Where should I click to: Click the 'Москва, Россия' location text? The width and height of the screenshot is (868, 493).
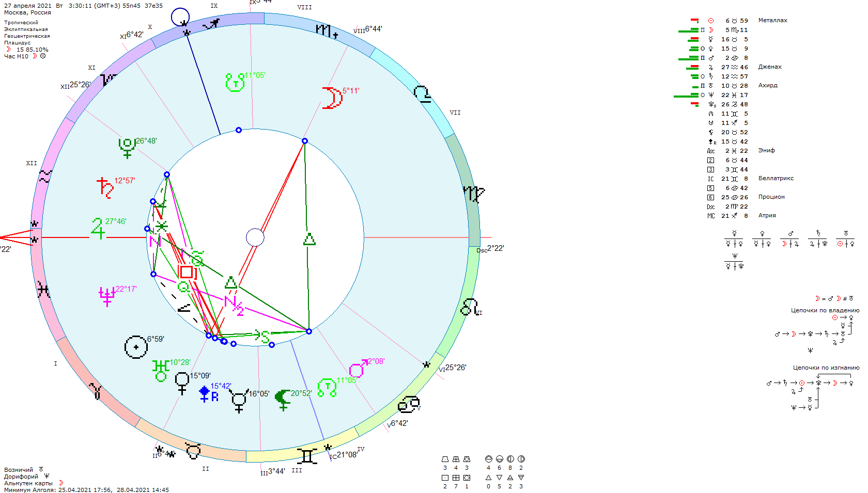[27, 12]
